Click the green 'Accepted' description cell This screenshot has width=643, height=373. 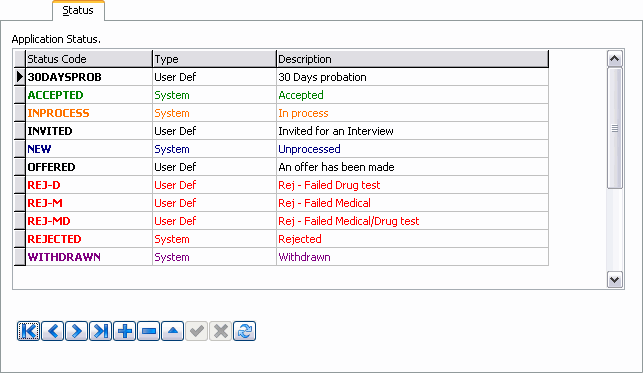point(413,95)
